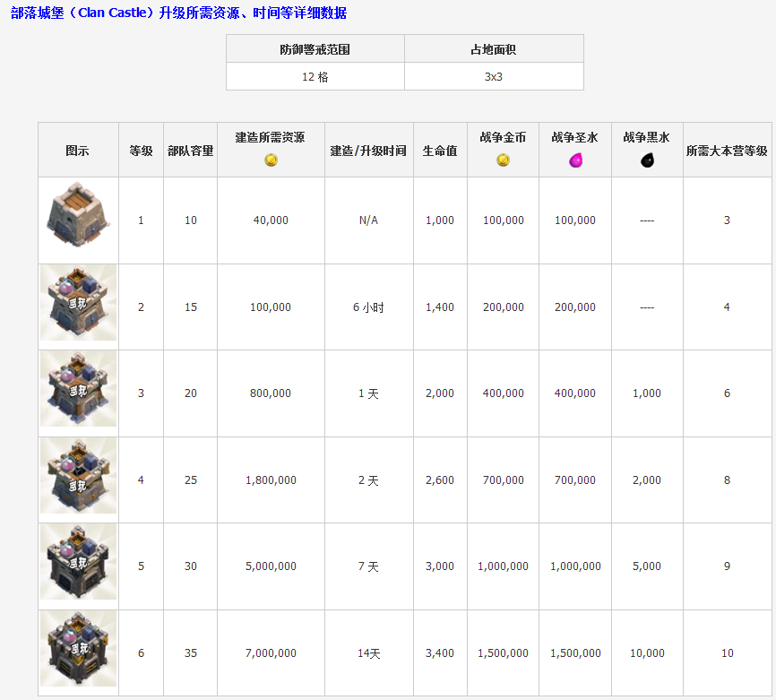776x700 pixels.
Task: Click the troop capacity 25 cell
Action: tap(191, 480)
